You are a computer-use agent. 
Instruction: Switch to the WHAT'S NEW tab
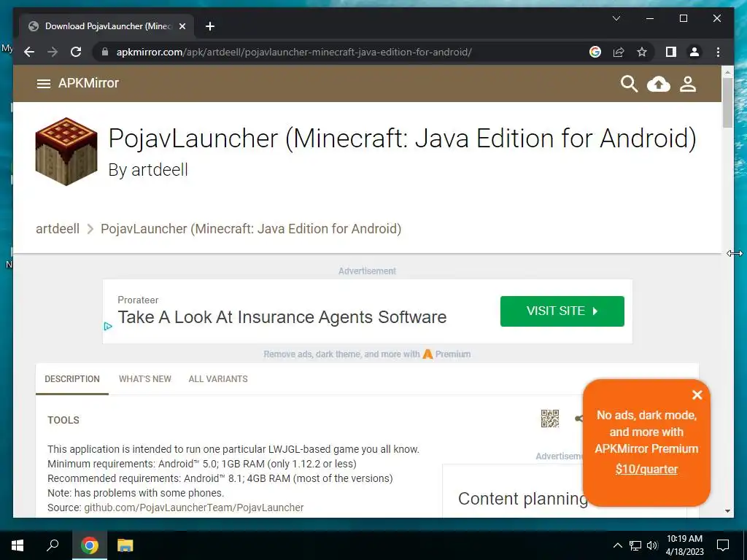coord(145,379)
